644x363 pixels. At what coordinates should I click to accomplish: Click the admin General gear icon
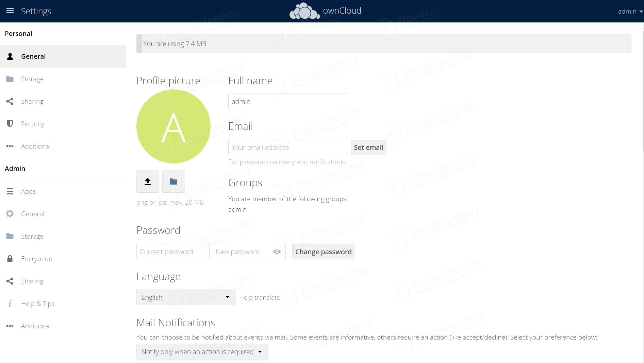(x=10, y=213)
